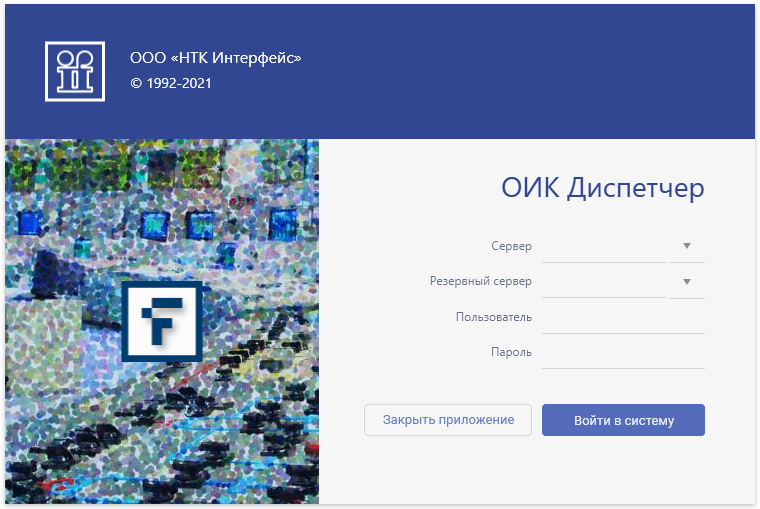Click into the Пароль password field
The height and width of the screenshot is (509, 760).
tap(623, 353)
